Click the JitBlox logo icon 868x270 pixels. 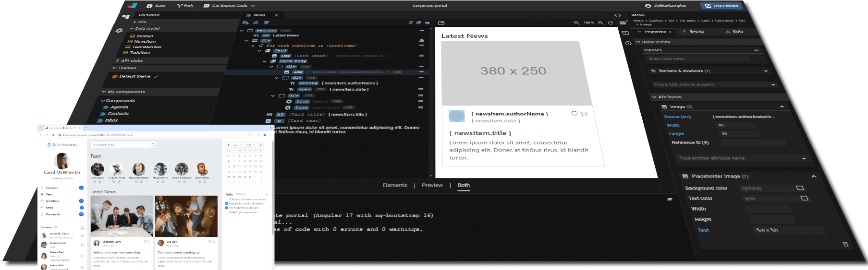pos(132,5)
